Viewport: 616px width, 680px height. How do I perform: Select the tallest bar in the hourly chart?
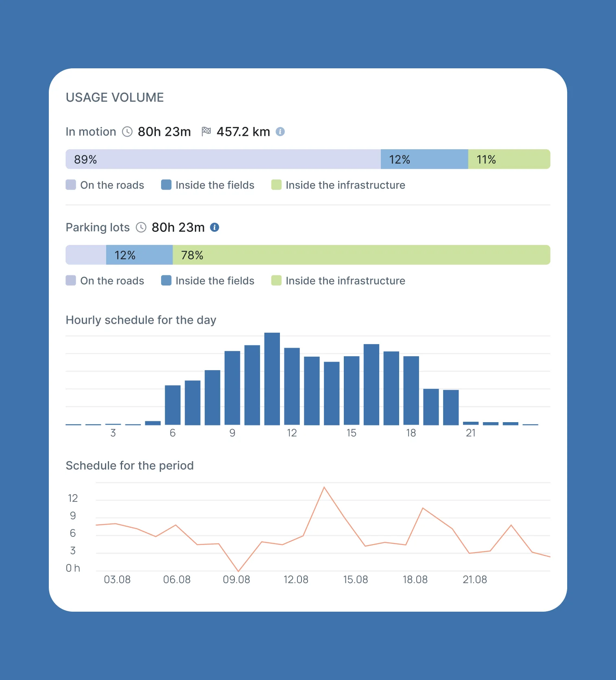(x=272, y=379)
